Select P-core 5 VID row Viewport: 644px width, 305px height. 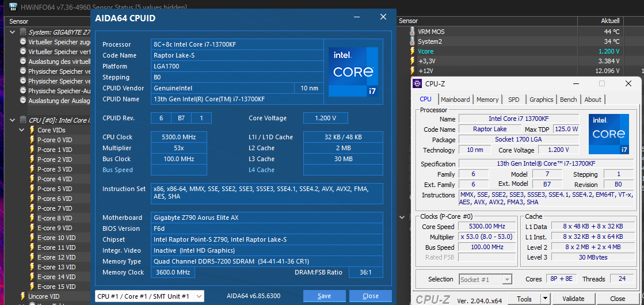click(x=55, y=189)
